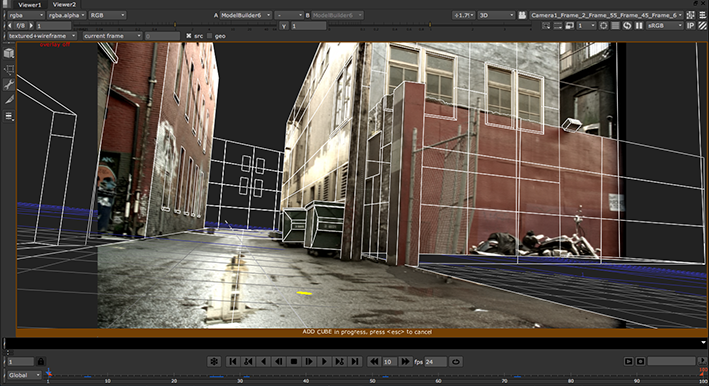Click the pause viewer updates icon
709x386 pixels.
pos(639,26)
